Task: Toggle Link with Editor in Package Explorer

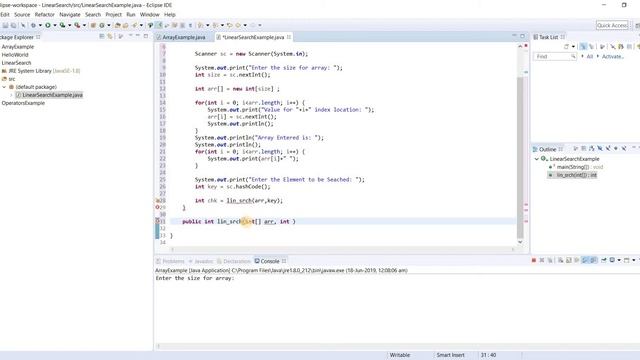Action: pyautogui.click(x=110, y=36)
